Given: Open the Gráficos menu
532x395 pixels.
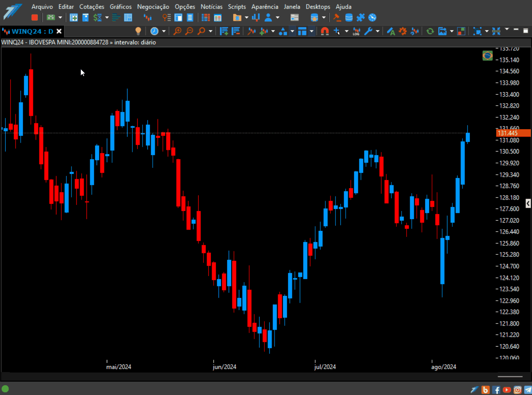Looking at the screenshot, I should (121, 7).
